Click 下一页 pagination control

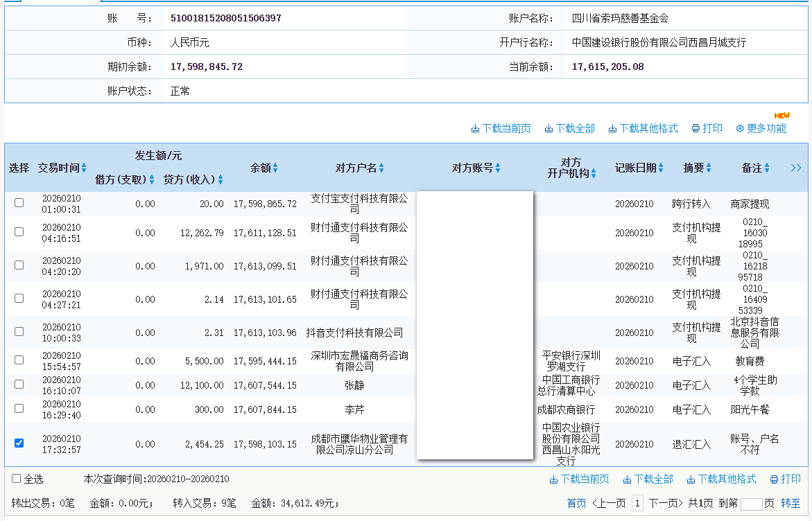pos(665,502)
